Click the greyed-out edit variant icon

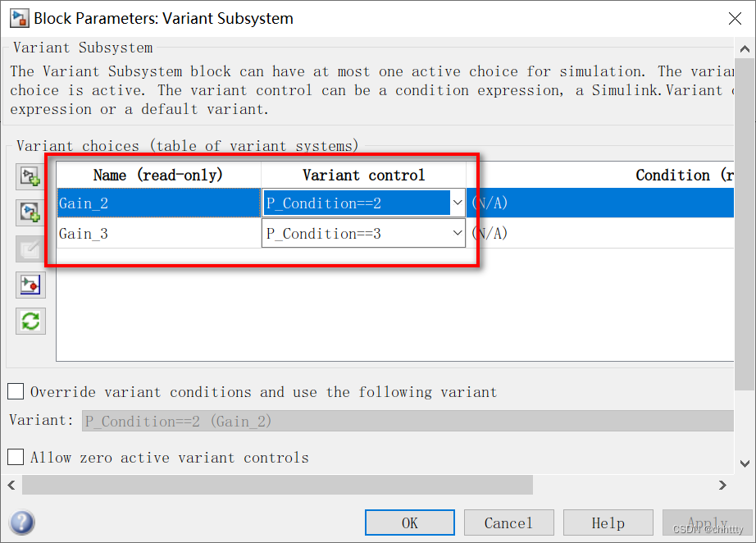30,249
